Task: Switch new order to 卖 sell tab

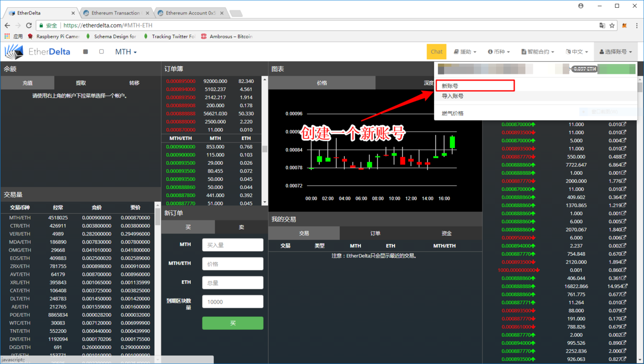Action: [x=241, y=227]
